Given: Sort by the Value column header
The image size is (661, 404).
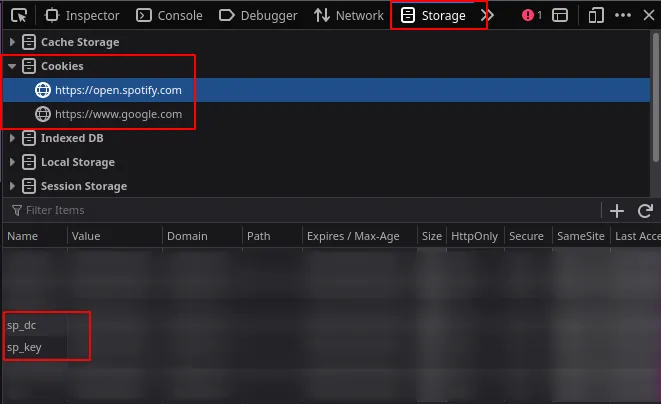Looking at the screenshot, I should (x=115, y=236).
